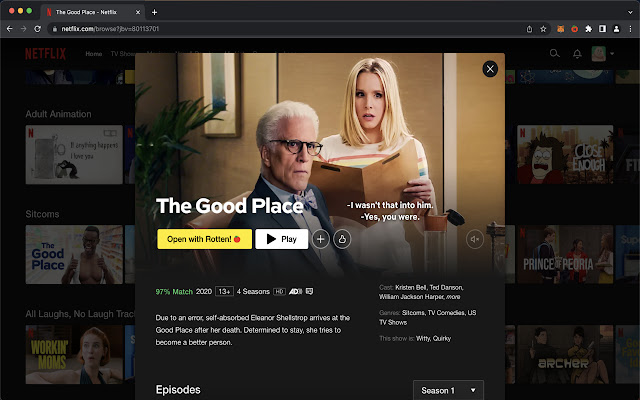
Task: Open Netflix search
Action: click(x=554, y=53)
